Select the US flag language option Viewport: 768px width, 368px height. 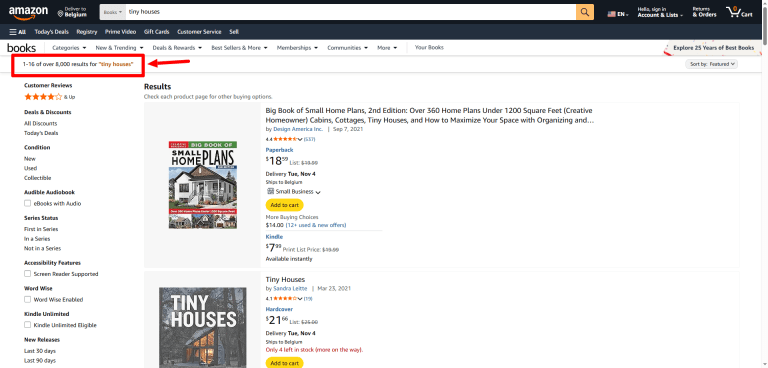[618, 14]
